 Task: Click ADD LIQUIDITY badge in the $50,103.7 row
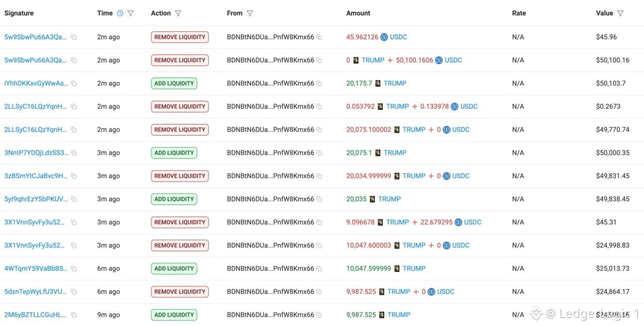tap(174, 84)
